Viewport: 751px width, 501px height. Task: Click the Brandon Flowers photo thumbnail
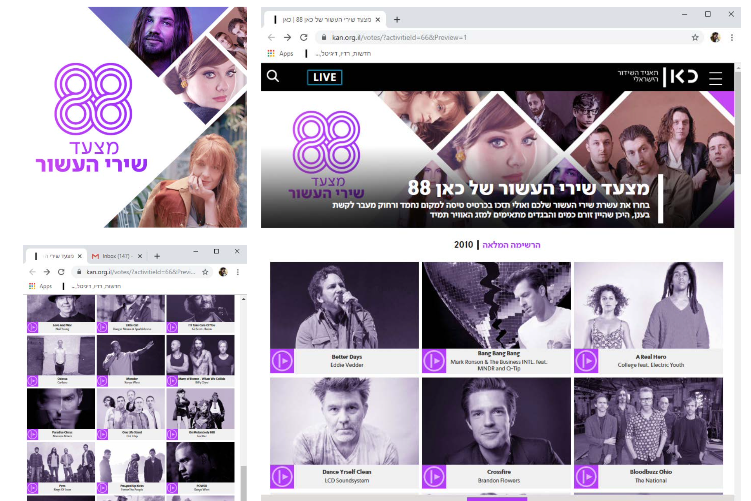click(x=496, y=421)
